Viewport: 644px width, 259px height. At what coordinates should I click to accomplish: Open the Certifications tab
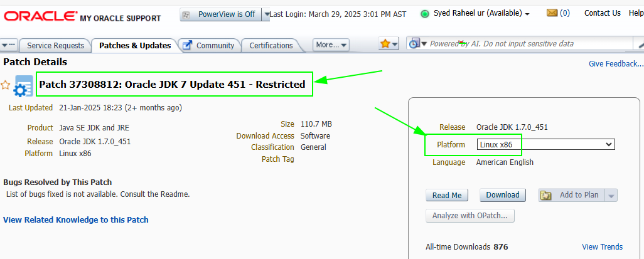tap(271, 46)
